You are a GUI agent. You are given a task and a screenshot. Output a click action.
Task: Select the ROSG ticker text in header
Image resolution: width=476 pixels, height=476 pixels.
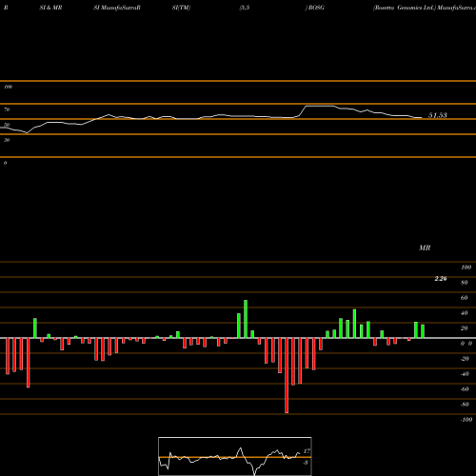316,8
